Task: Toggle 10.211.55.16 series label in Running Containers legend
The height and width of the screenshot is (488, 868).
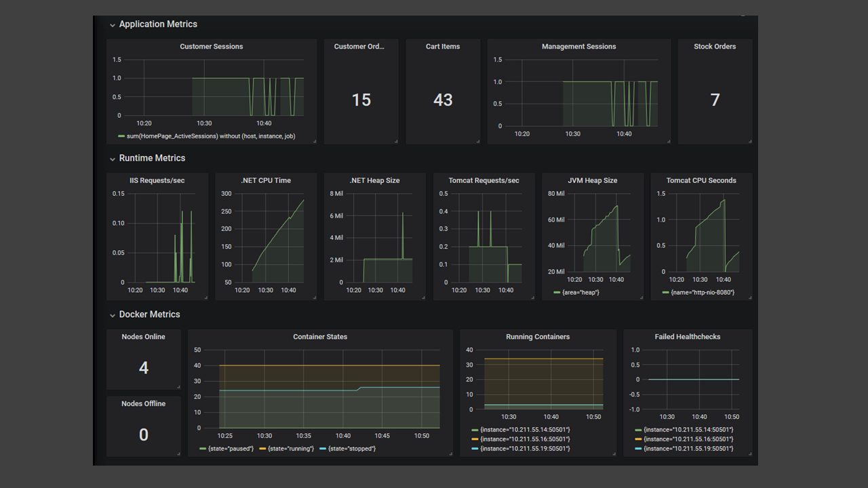Action: click(525, 439)
